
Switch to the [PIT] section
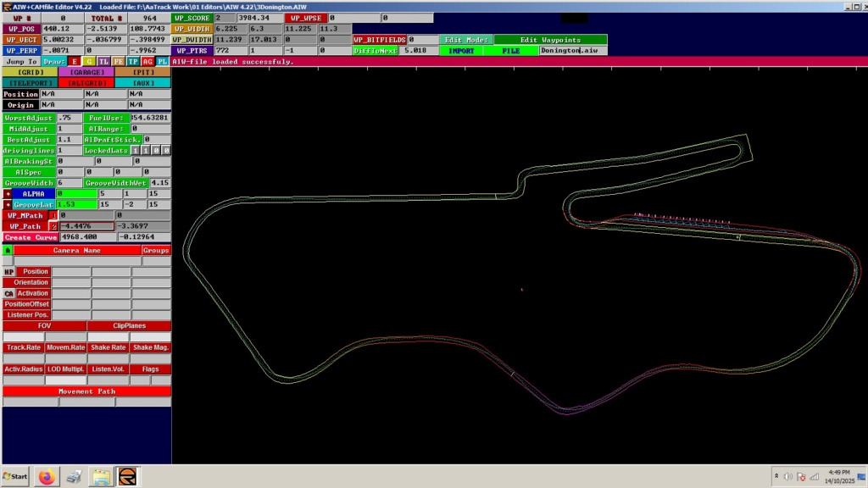pyautogui.click(x=142, y=73)
